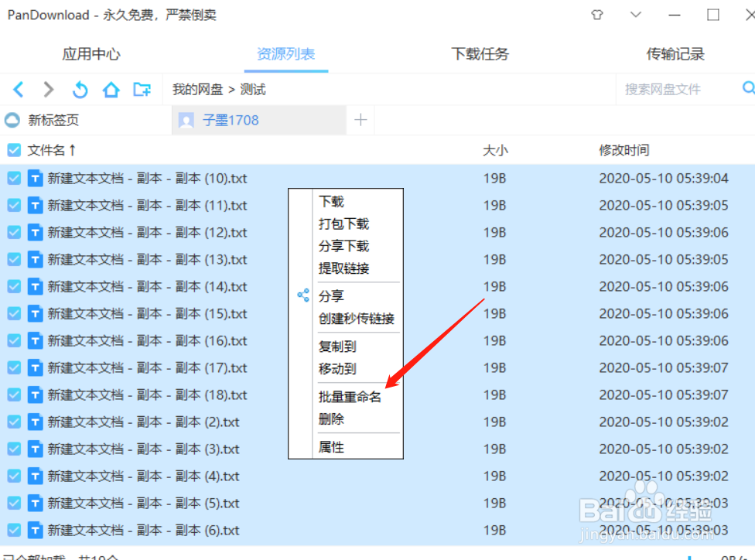Viewport: 755px width, 560px height.
Task: Click the share node icon in the context menu
Action: point(302,295)
